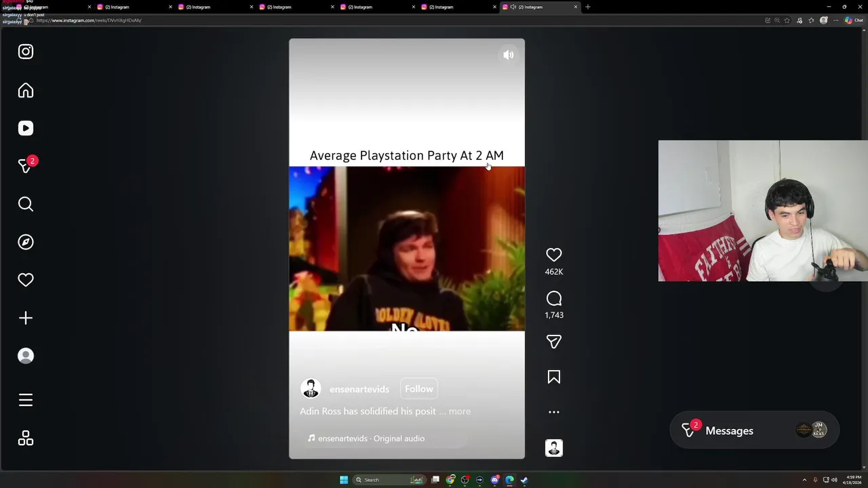Follow ensenartevids

[419, 389]
